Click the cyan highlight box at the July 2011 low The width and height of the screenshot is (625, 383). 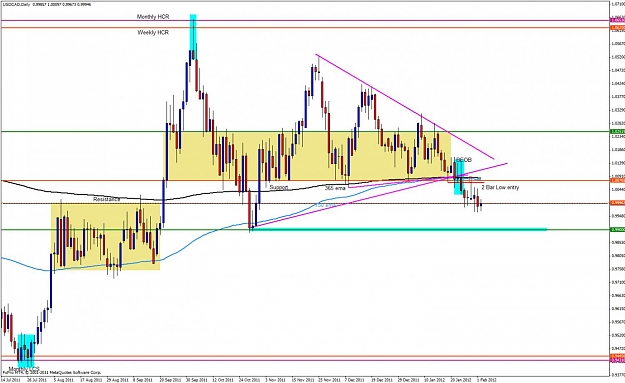pos(26,351)
